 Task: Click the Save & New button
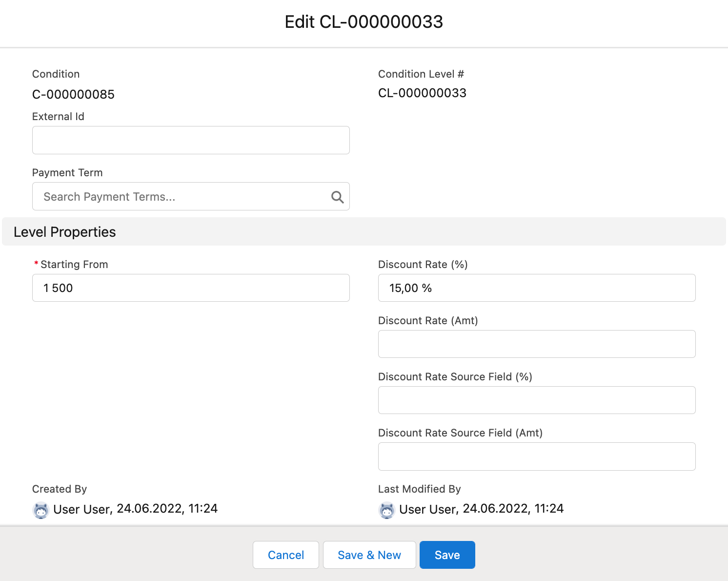point(369,555)
